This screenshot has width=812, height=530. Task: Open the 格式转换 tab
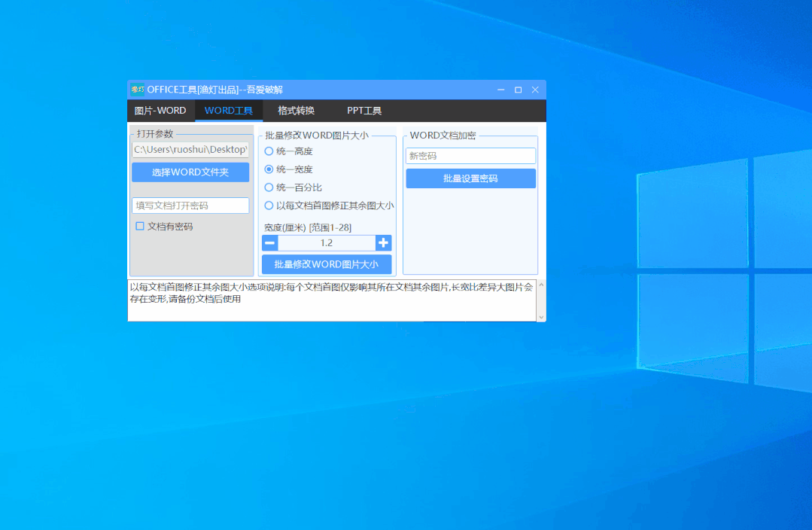pyautogui.click(x=296, y=111)
